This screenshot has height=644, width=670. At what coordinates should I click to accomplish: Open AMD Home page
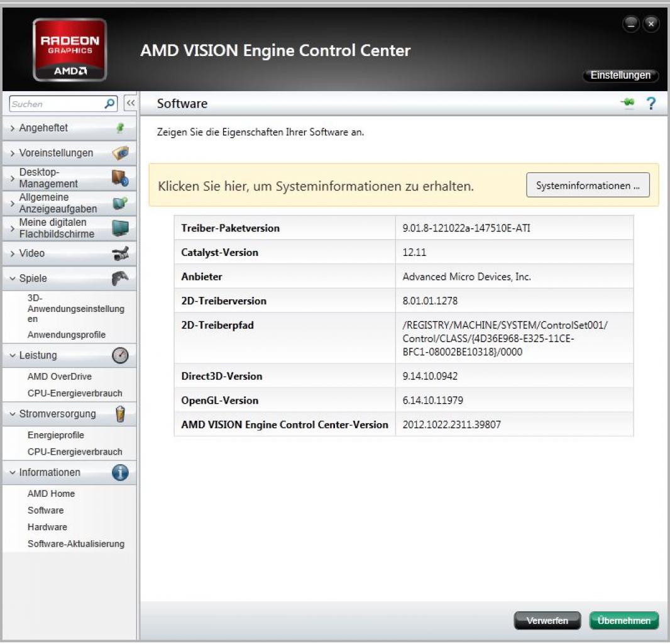(x=51, y=494)
